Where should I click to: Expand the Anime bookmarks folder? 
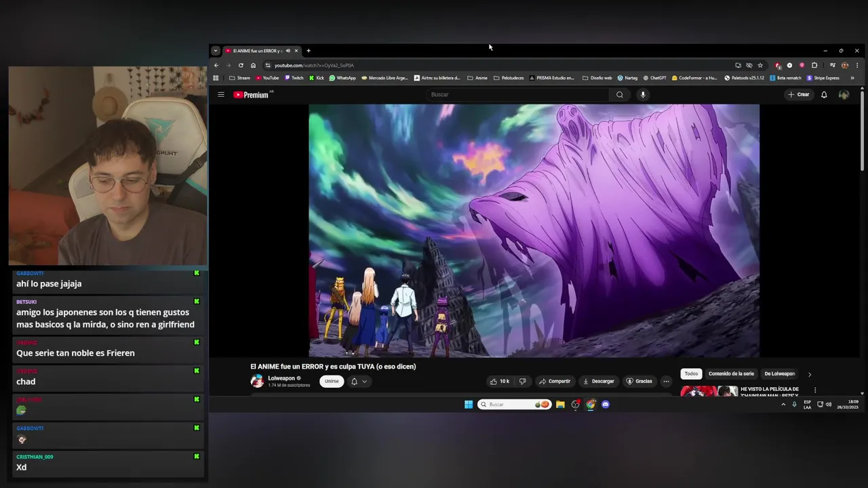[x=477, y=78]
